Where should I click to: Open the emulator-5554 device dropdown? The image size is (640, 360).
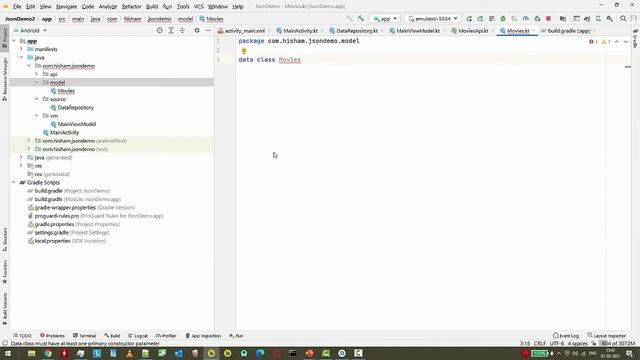click(433, 19)
